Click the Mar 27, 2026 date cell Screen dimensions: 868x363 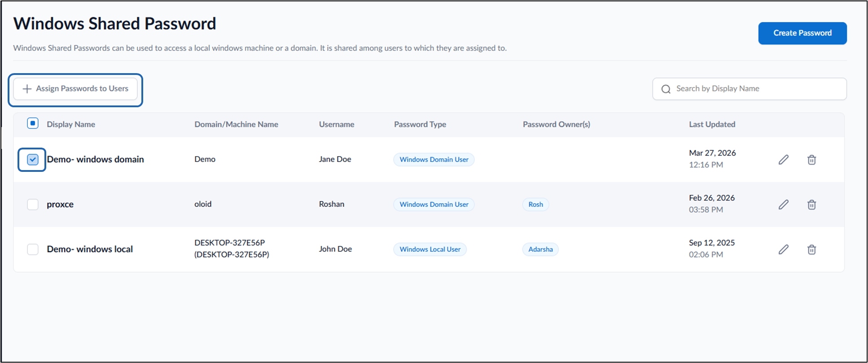pyautogui.click(x=712, y=159)
